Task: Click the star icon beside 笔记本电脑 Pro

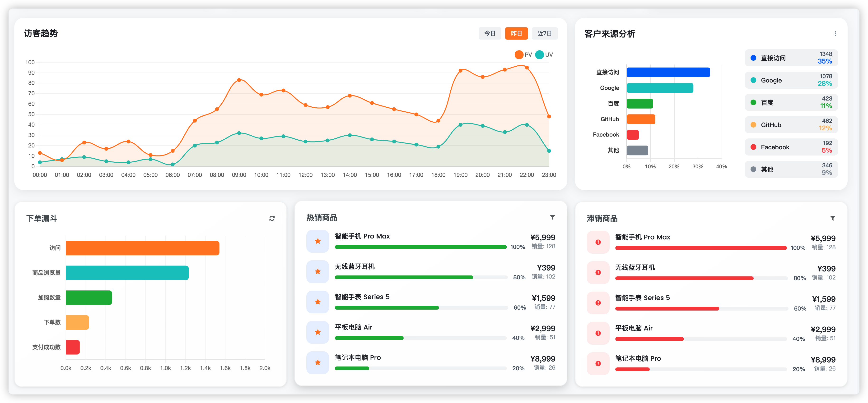Action: click(317, 363)
